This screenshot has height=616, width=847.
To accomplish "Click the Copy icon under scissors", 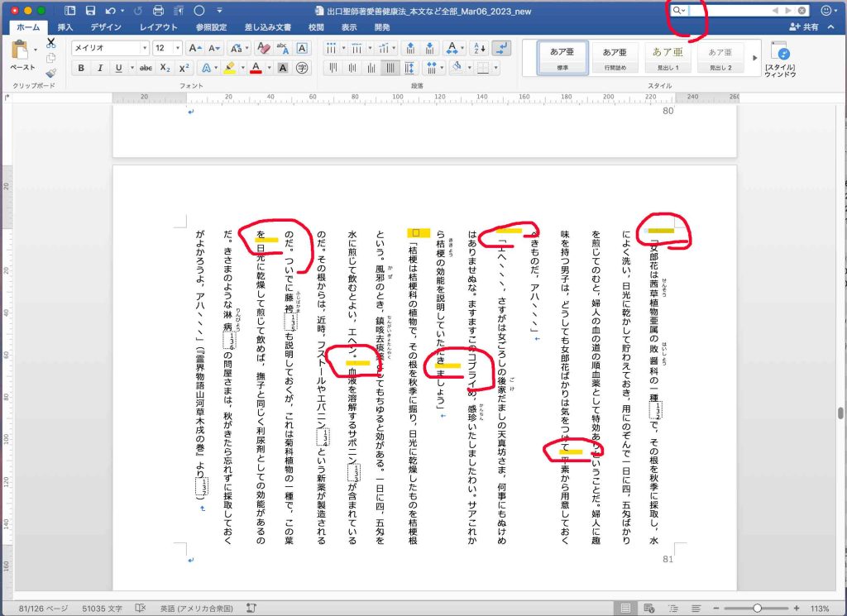I will pos(50,58).
